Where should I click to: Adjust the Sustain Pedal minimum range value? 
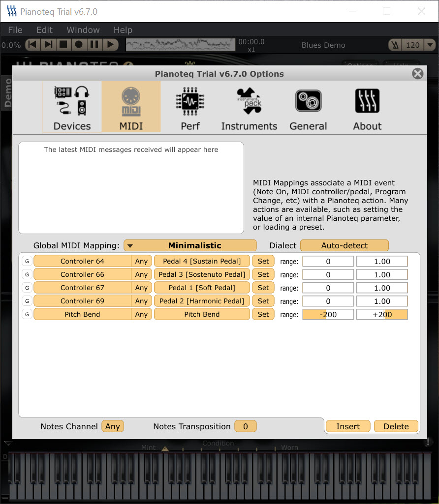click(328, 261)
